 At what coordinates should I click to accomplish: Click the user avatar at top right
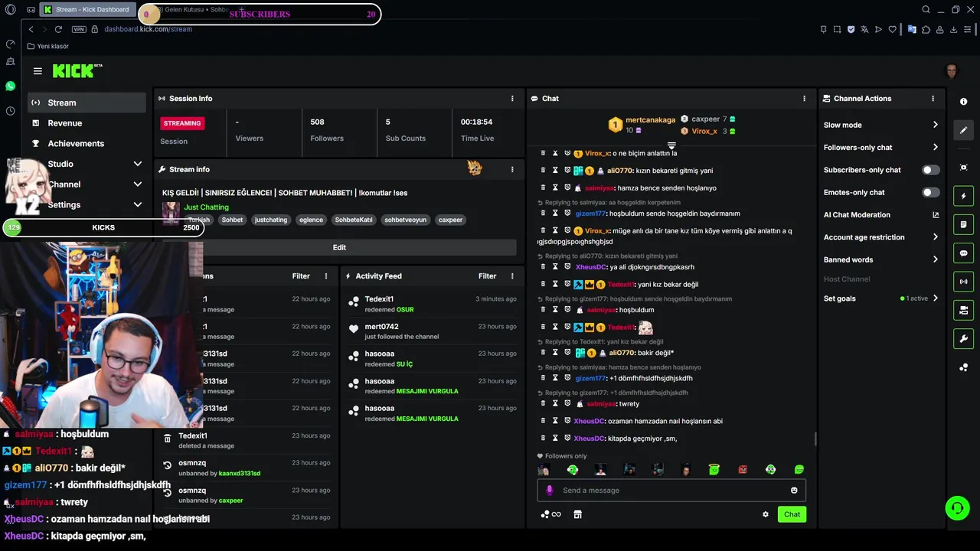click(952, 71)
